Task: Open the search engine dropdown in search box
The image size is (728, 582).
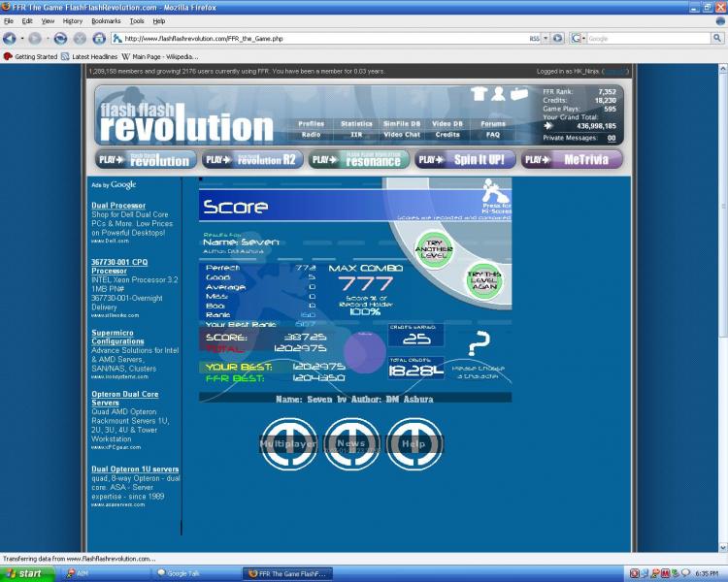Action: (x=579, y=38)
